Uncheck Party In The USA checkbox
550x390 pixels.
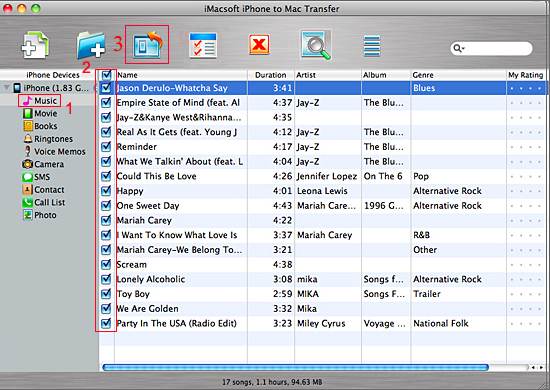tap(106, 323)
